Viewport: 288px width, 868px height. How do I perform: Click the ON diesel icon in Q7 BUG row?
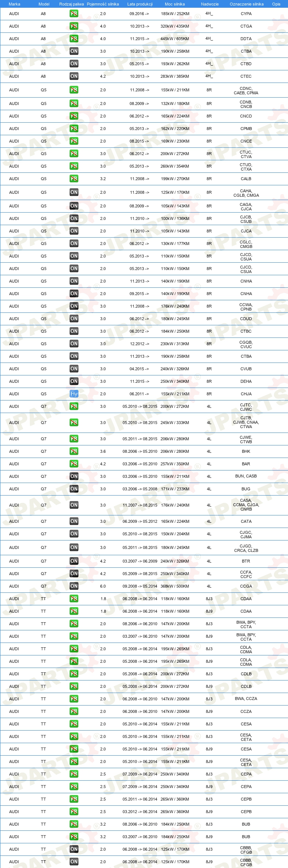point(74,489)
